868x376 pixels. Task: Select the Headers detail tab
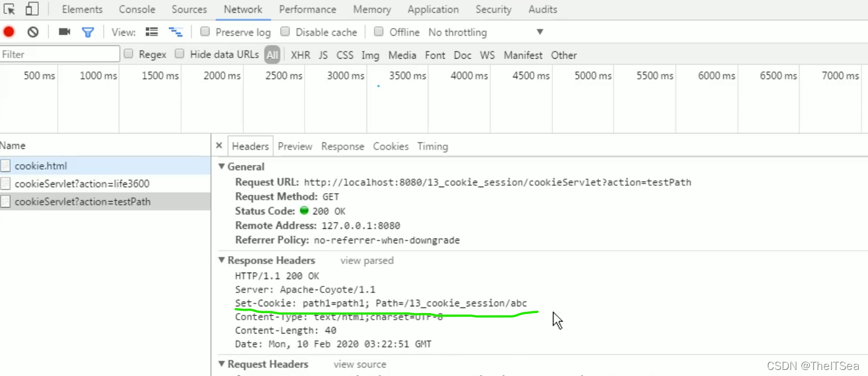250,146
